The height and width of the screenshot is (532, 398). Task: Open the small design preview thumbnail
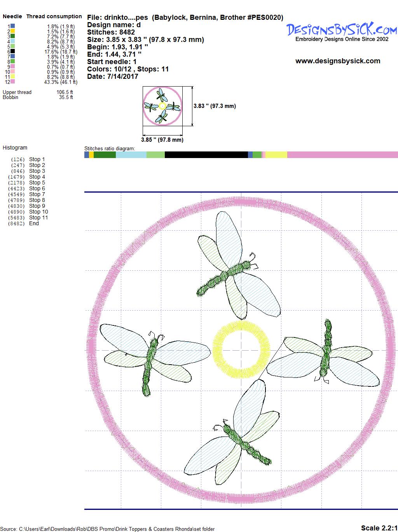coord(162,106)
